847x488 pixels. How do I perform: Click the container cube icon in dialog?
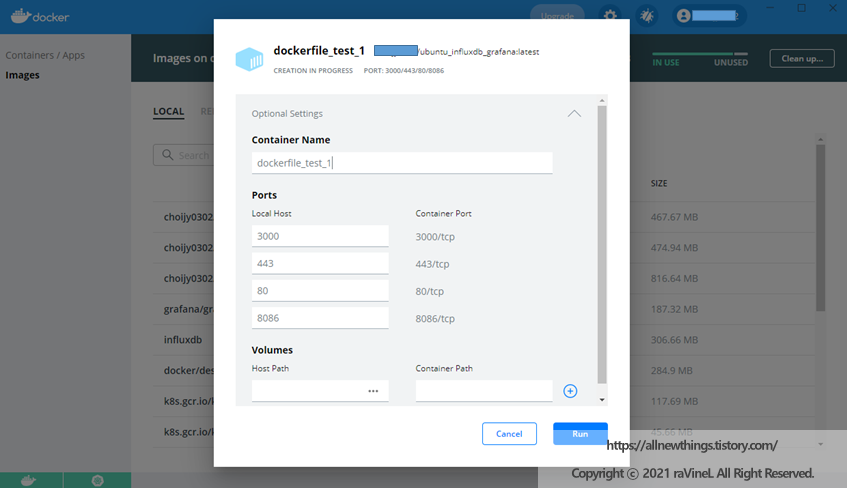point(250,59)
